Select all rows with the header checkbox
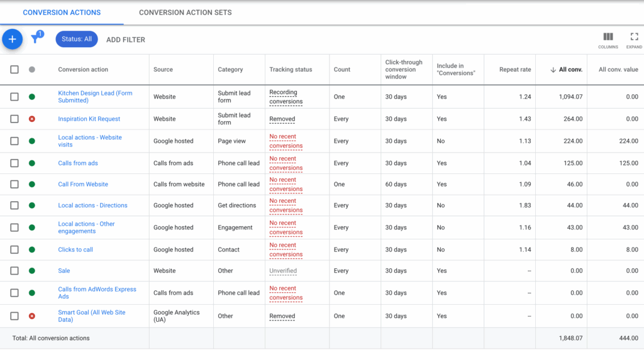Viewport: 644px width, 350px height. click(x=14, y=70)
